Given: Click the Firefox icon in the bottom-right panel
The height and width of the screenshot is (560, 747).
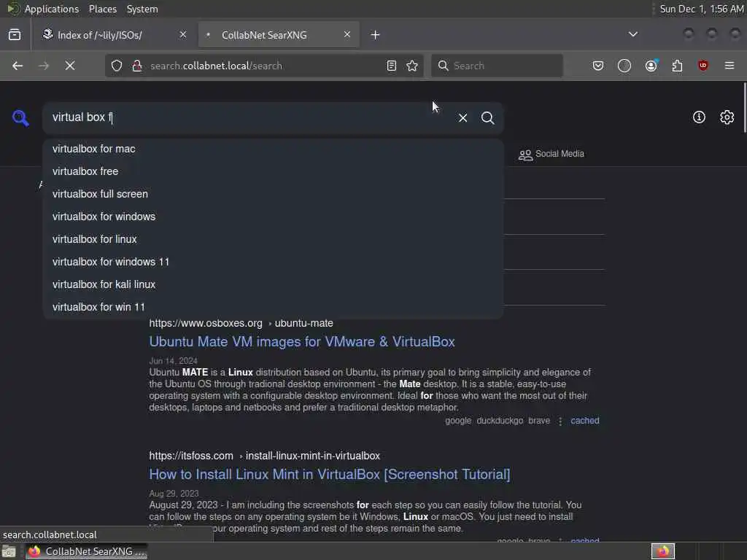Looking at the screenshot, I should click(x=663, y=551).
